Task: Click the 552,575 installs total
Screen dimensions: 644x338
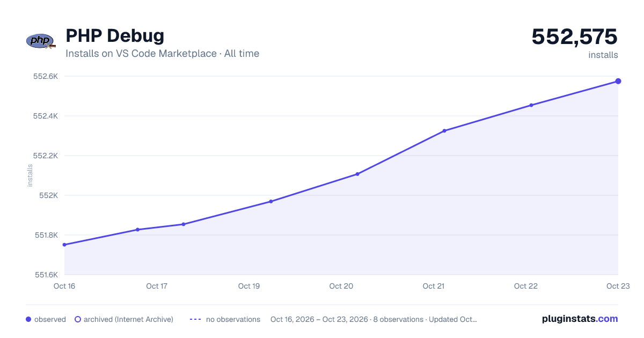Action: coord(575,36)
